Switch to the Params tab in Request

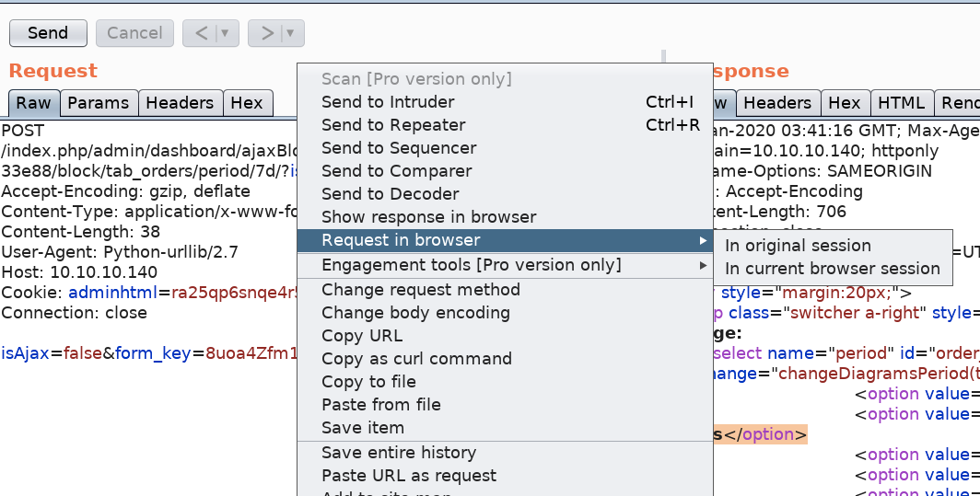(x=100, y=103)
